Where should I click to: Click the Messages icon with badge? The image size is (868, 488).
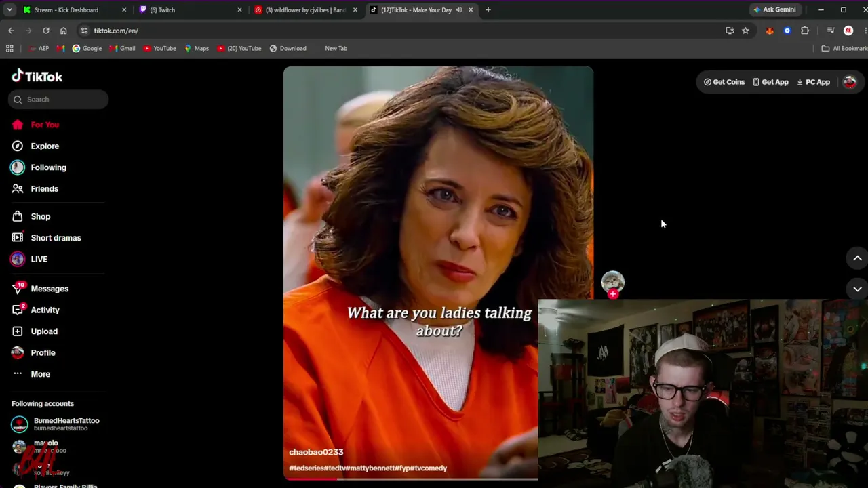(x=18, y=288)
